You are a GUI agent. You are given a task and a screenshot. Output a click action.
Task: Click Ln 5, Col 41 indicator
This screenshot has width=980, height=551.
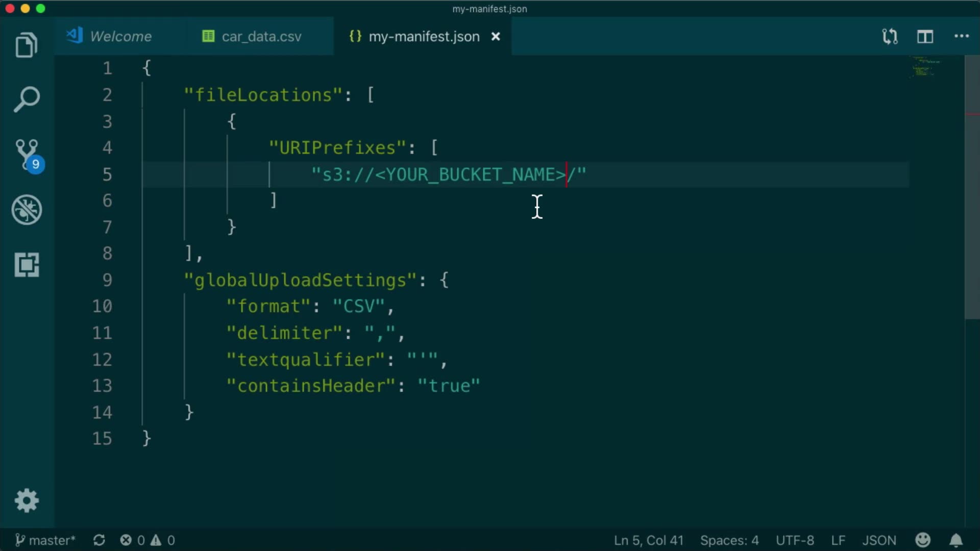[x=648, y=540]
